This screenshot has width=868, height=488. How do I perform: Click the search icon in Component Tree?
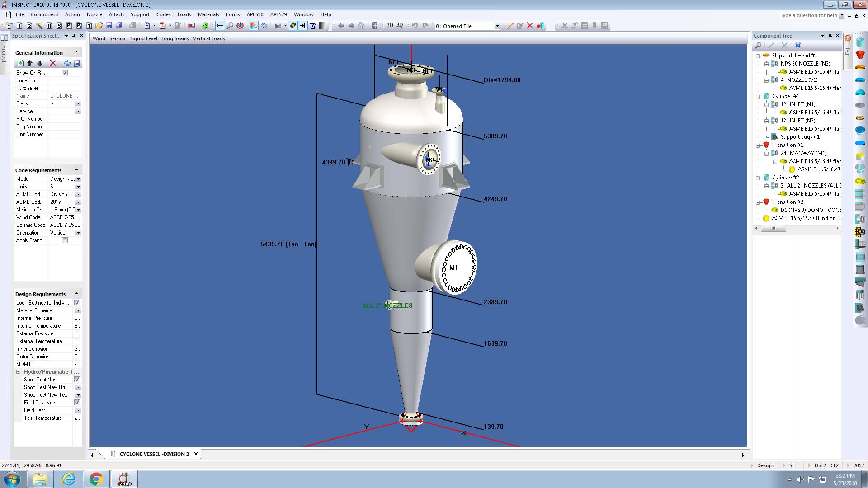pyautogui.click(x=758, y=45)
